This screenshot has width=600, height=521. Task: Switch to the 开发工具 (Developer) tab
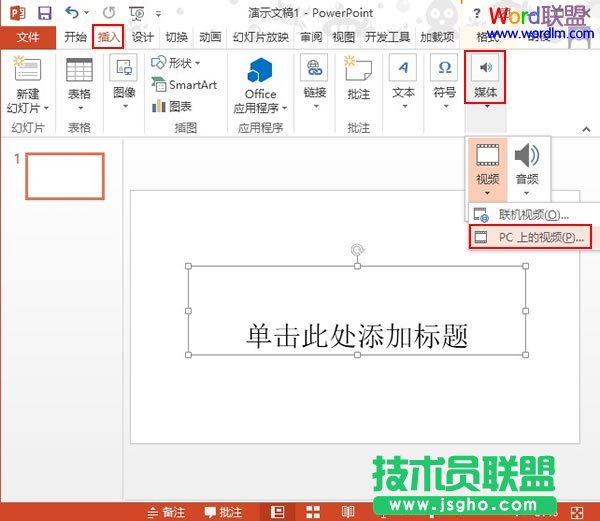coord(387,37)
